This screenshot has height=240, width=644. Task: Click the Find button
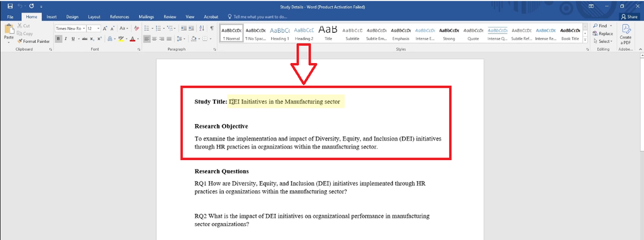[602, 26]
